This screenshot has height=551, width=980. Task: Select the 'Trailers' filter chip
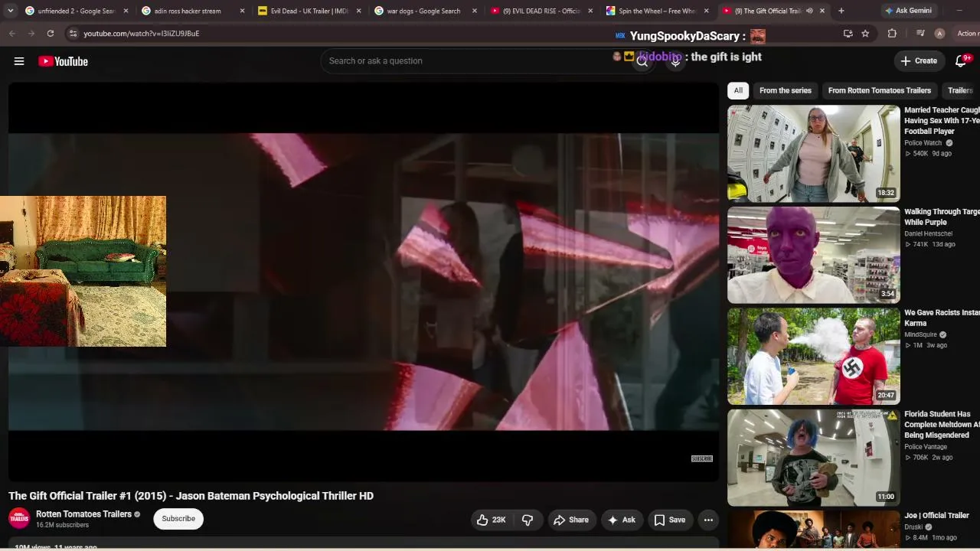coord(960,90)
